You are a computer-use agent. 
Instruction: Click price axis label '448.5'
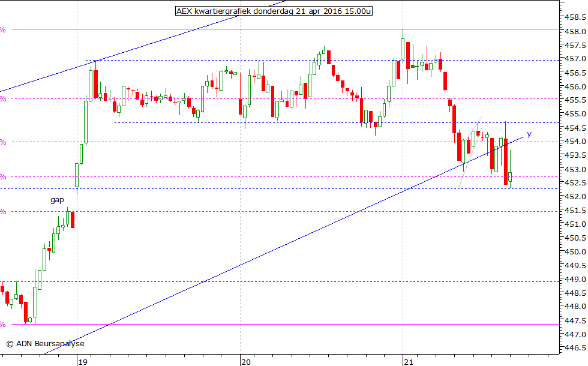pos(575,293)
